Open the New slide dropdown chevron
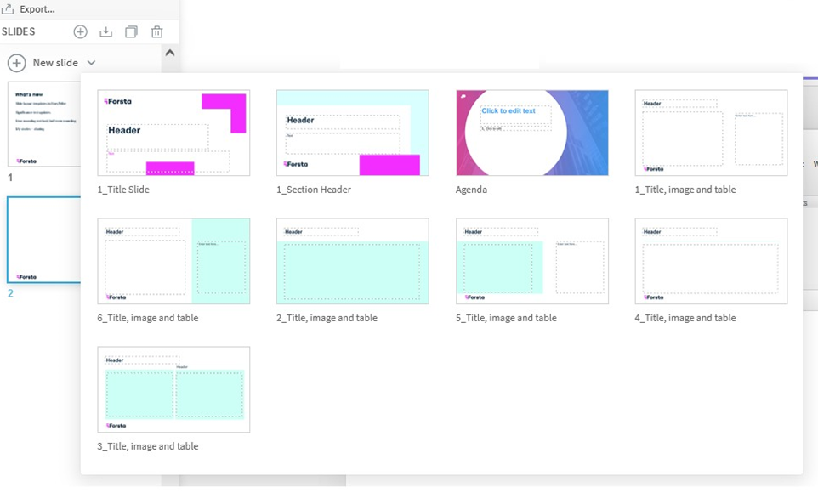 (91, 62)
